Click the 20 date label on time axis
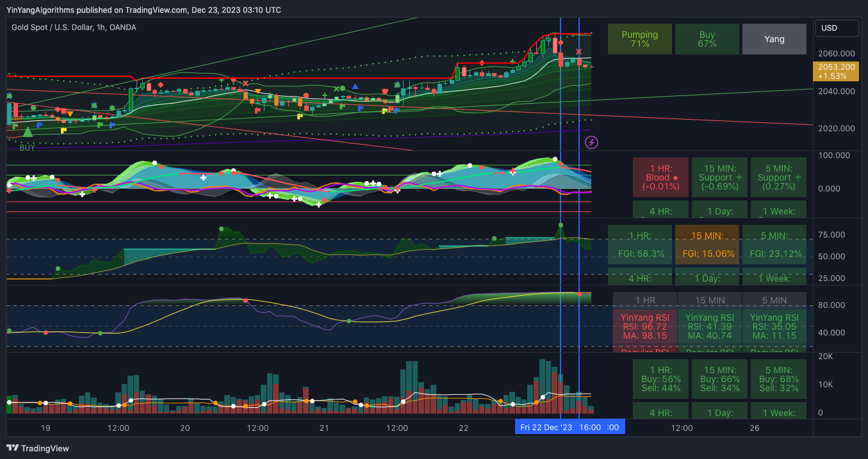 pos(185,428)
